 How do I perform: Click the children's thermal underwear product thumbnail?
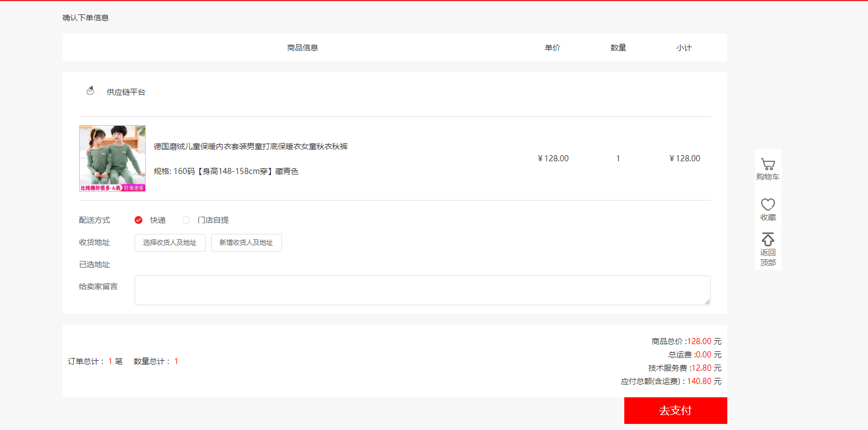click(112, 158)
